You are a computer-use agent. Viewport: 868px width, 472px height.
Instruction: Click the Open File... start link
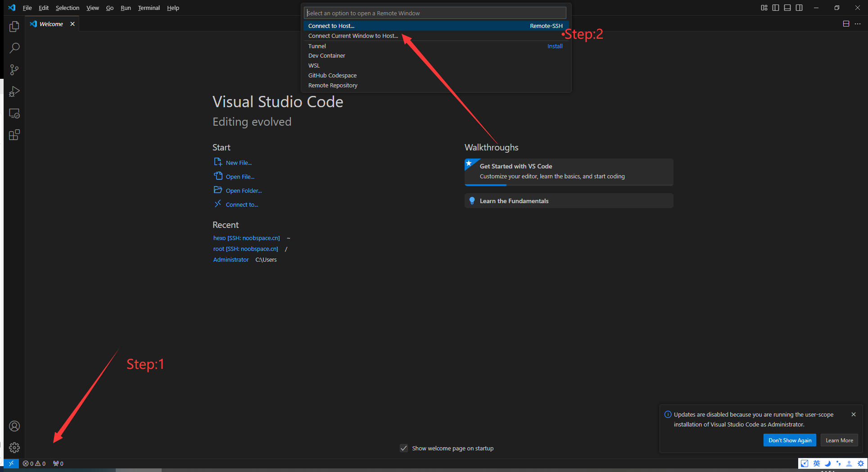240,177
